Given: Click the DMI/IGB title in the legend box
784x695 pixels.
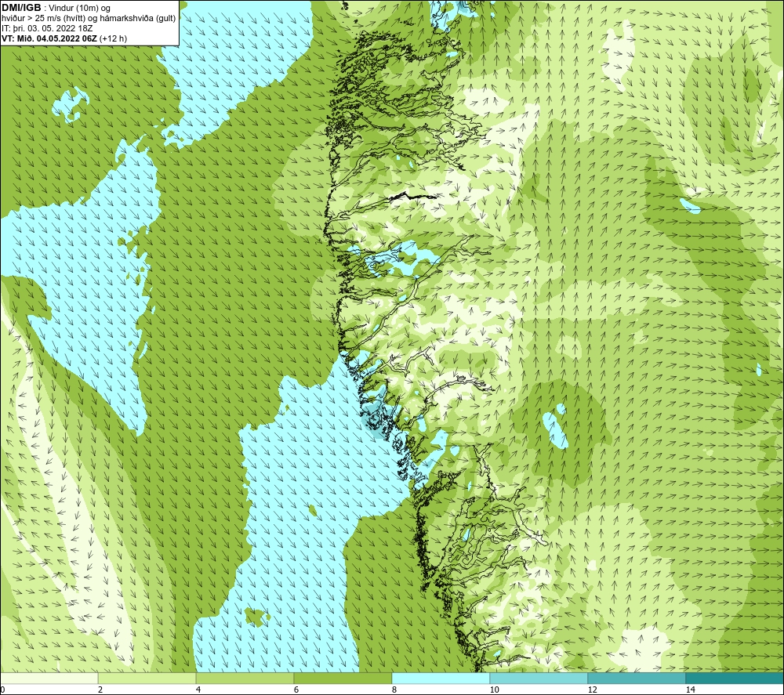Looking at the screenshot, I should [21, 8].
